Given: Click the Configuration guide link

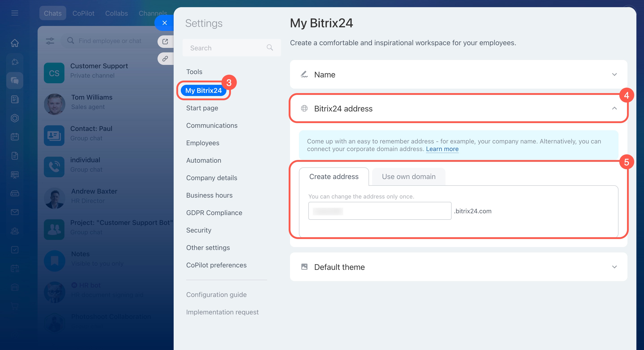Looking at the screenshot, I should [x=216, y=295].
